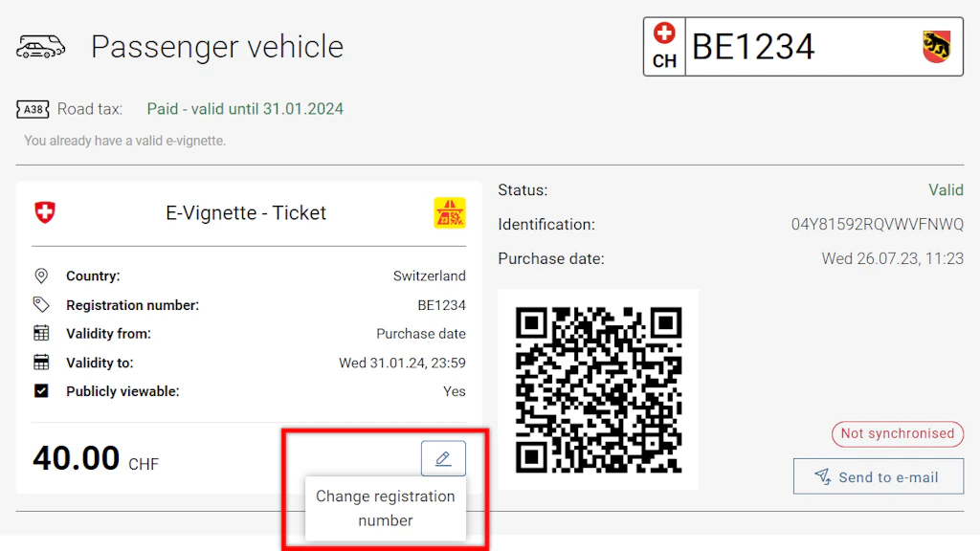Click the Valid status indicator
Image resolution: width=980 pixels, height=551 pixels.
tap(946, 189)
